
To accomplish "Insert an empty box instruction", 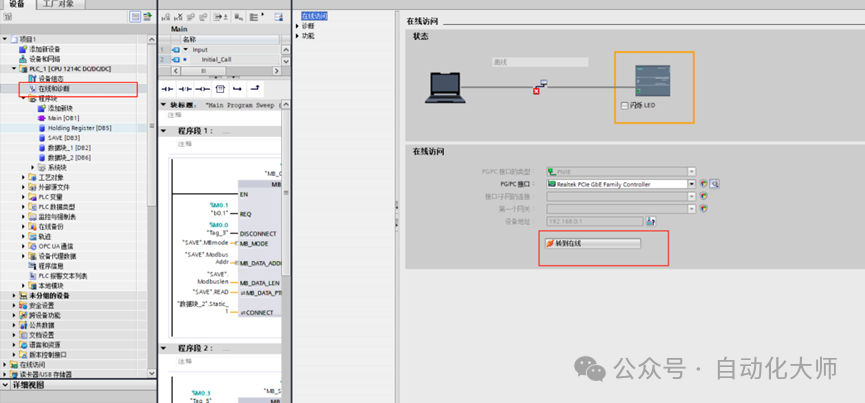I will (x=220, y=89).
